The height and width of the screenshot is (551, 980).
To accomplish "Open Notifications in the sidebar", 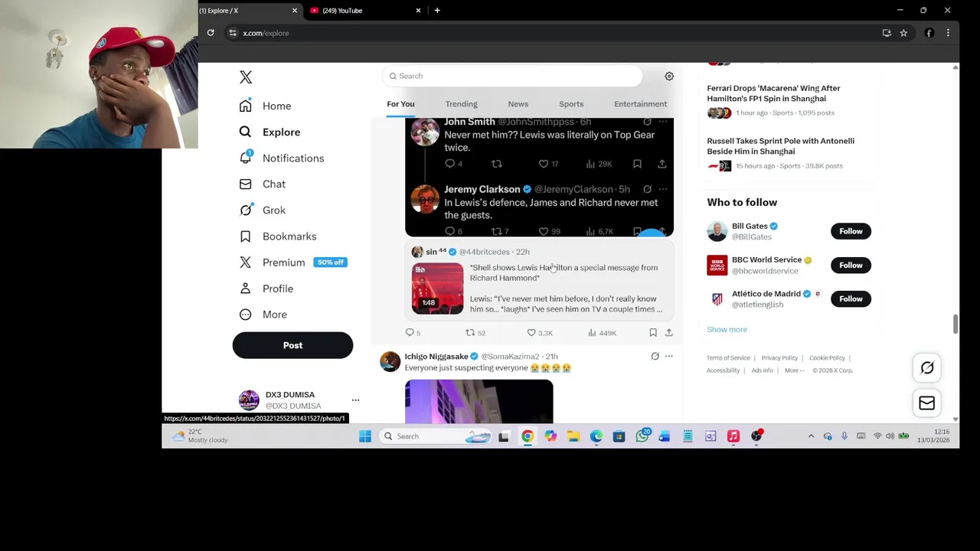I will click(x=281, y=158).
